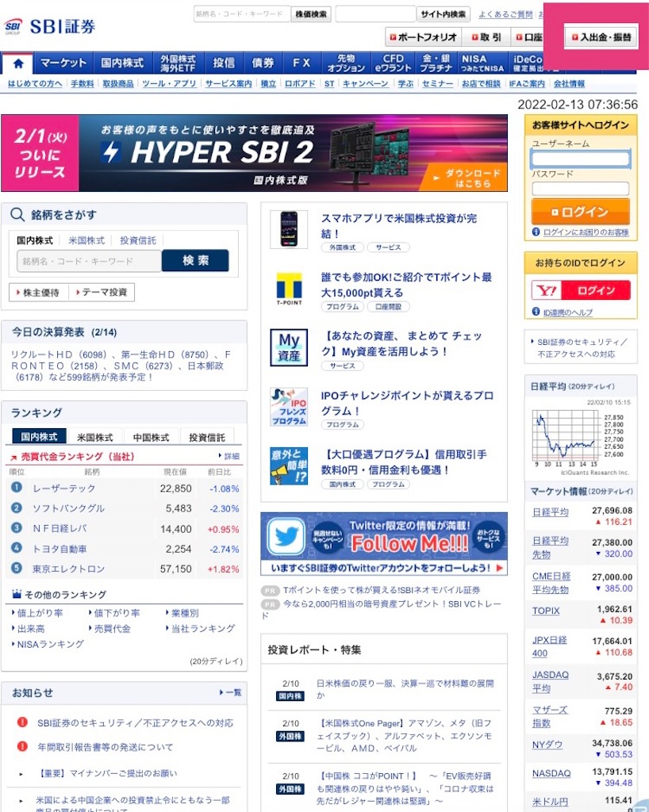Open the My資産 icon

[289, 347]
